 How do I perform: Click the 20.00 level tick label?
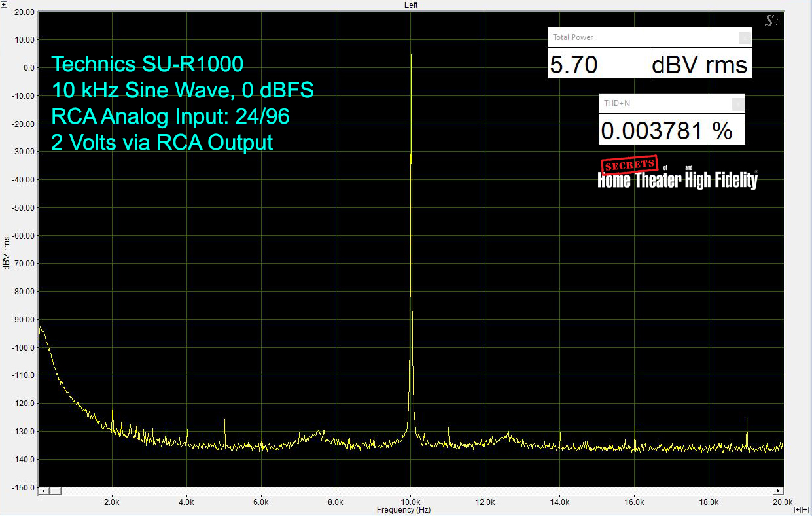(25, 12)
